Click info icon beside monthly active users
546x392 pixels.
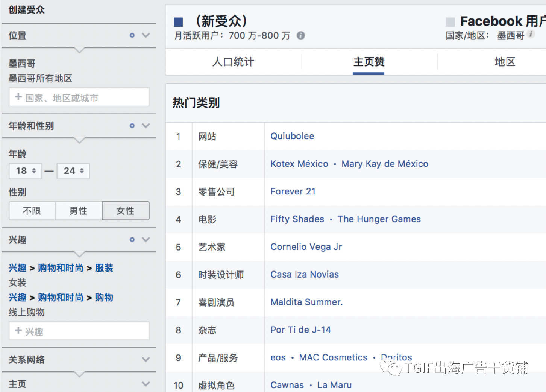300,35
